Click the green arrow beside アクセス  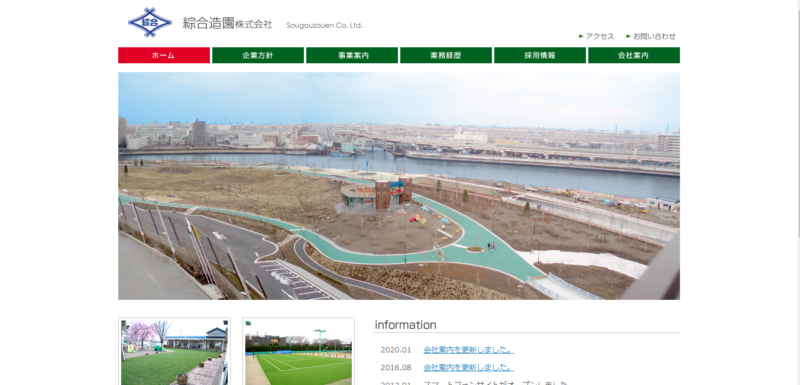click(581, 36)
